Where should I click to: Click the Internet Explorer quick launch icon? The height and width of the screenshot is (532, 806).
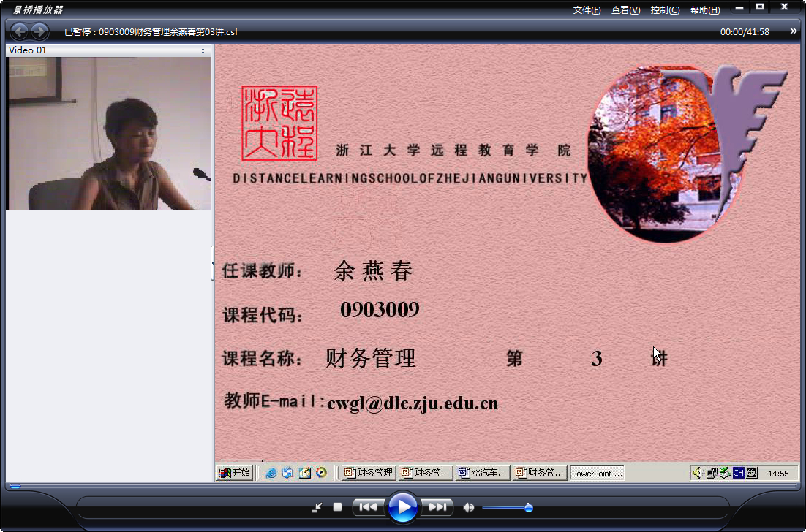(x=271, y=473)
